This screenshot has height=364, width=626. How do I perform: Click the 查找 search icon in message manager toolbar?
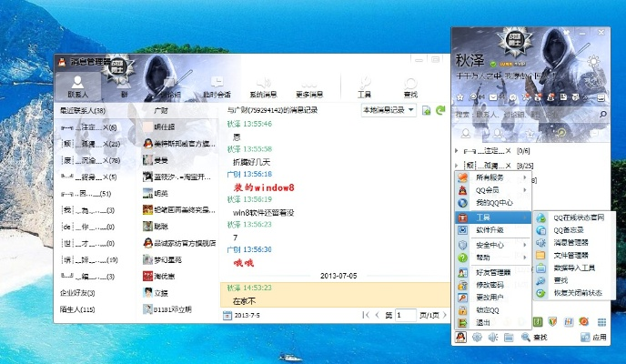tap(410, 85)
